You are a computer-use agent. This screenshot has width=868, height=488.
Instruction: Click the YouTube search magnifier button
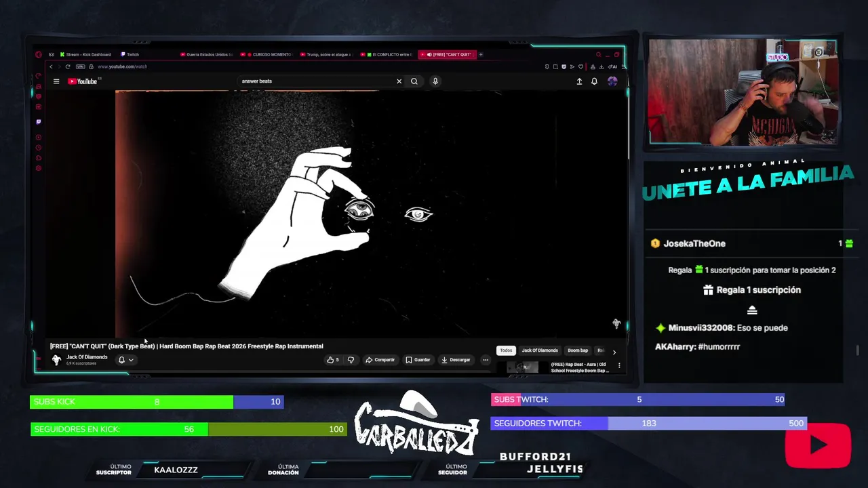[x=414, y=81]
